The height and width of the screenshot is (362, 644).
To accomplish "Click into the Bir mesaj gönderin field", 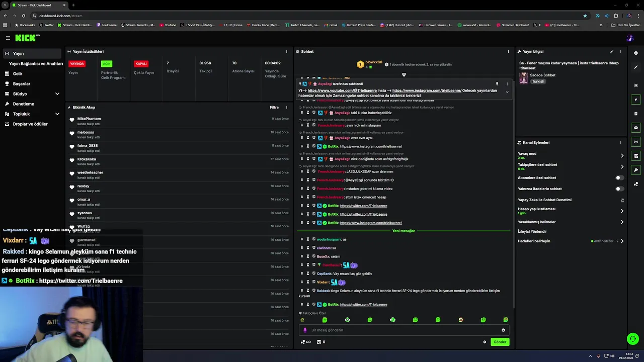I will pos(404,330).
